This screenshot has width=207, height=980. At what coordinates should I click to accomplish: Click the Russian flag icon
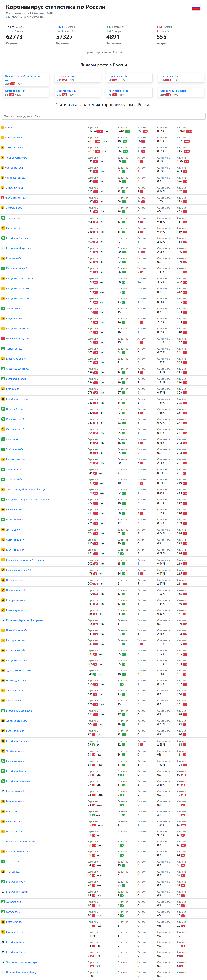point(196,8)
